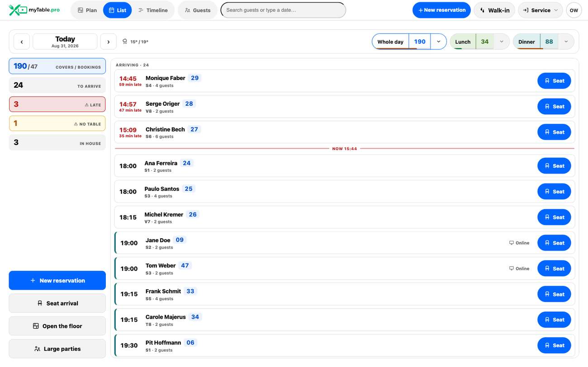Screen dimensions: 588x367
Task: Open Christine Bech reservation row
Action: tap(345, 132)
